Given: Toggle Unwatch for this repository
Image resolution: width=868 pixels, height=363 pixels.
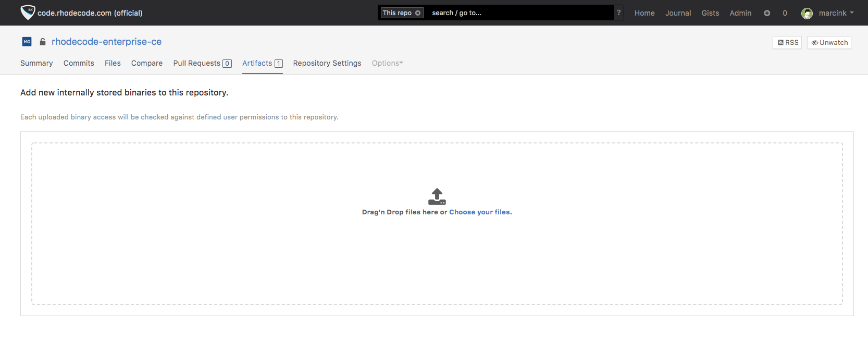Looking at the screenshot, I should tap(829, 43).
